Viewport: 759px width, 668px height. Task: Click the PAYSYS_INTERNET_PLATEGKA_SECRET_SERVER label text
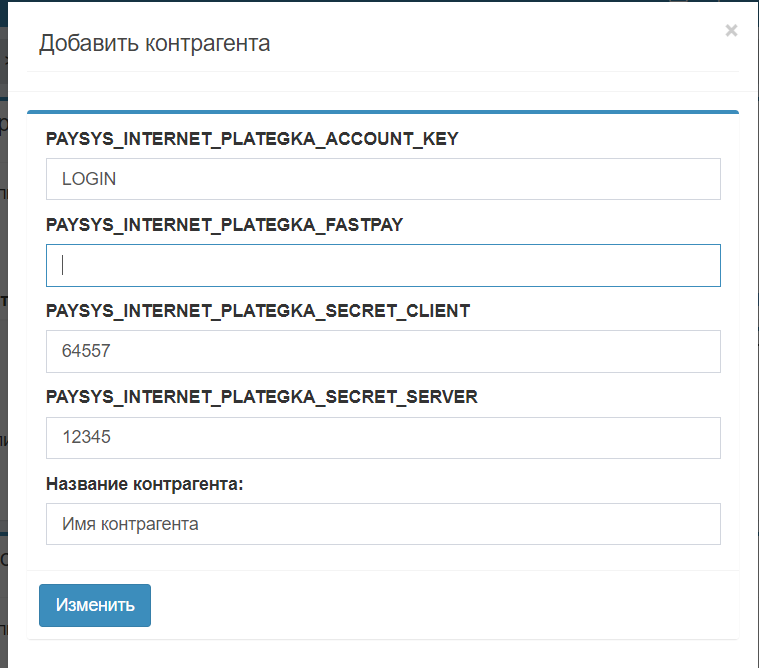coord(262,397)
